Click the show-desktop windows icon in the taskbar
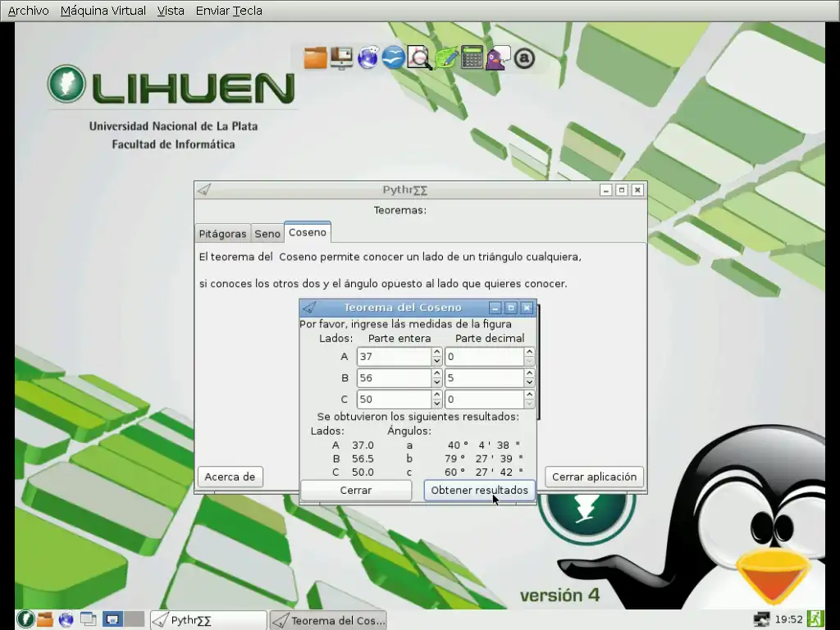 [89, 619]
